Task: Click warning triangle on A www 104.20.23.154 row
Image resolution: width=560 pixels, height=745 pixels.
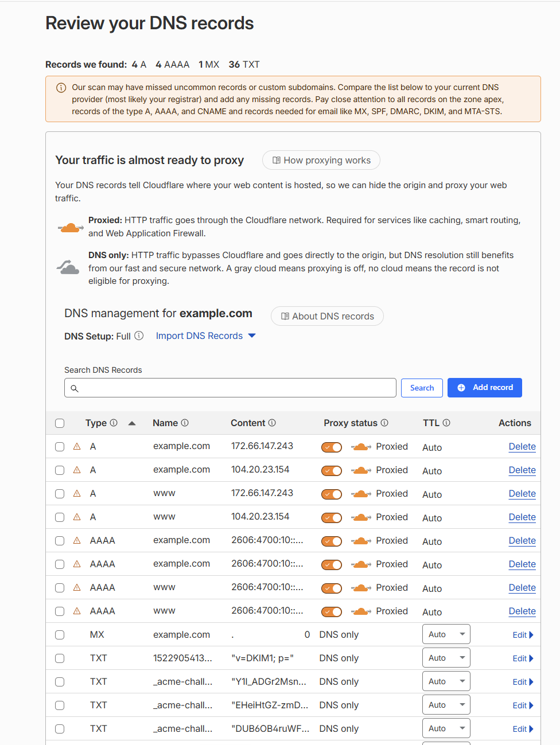Action: tap(77, 517)
